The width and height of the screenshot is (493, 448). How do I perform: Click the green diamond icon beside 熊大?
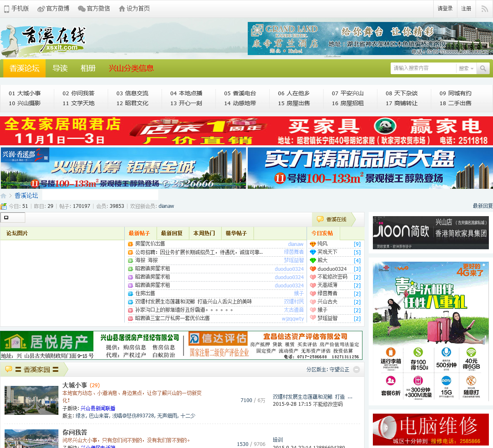(313, 260)
